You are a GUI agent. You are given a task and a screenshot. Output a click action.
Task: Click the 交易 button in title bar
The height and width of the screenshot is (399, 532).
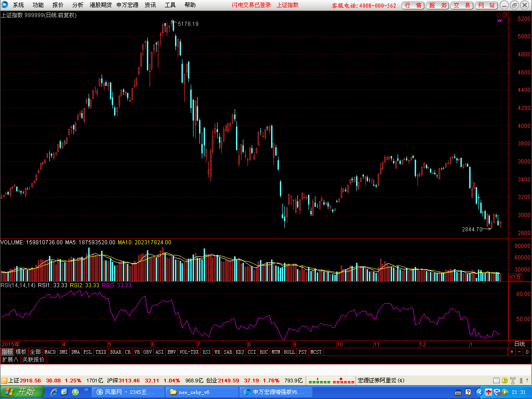462,5
